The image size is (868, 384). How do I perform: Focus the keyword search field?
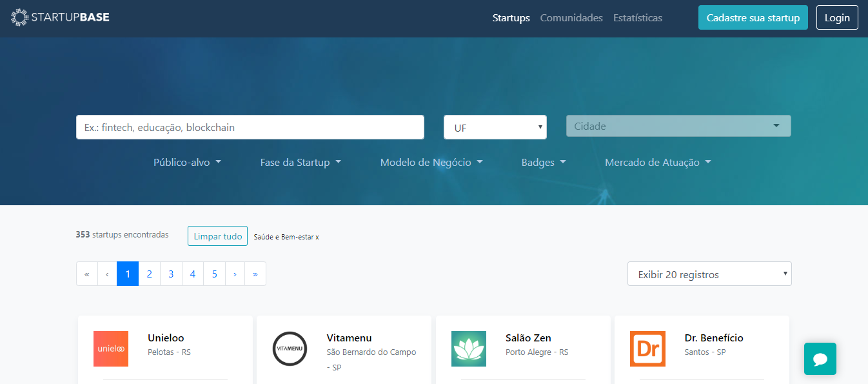250,127
